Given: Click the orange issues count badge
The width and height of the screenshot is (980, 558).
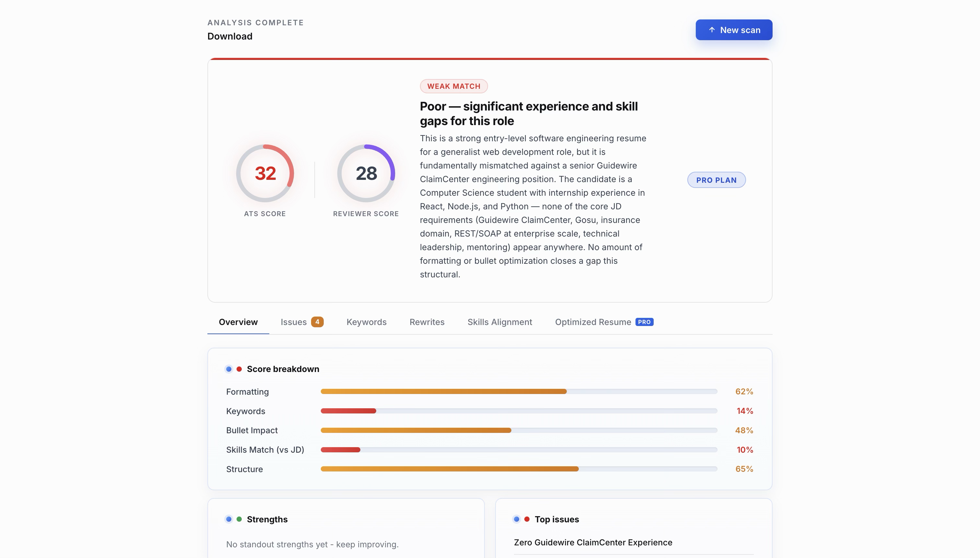Looking at the screenshot, I should 317,322.
